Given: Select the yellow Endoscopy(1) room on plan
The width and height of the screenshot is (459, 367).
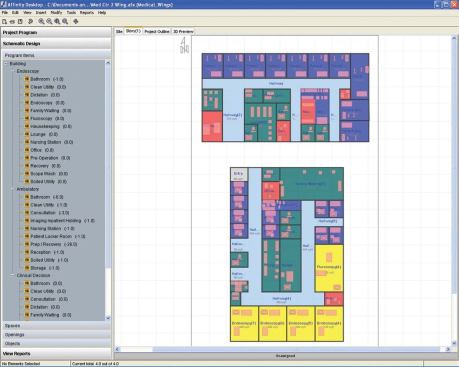Looking at the screenshot, I should pos(244,324).
